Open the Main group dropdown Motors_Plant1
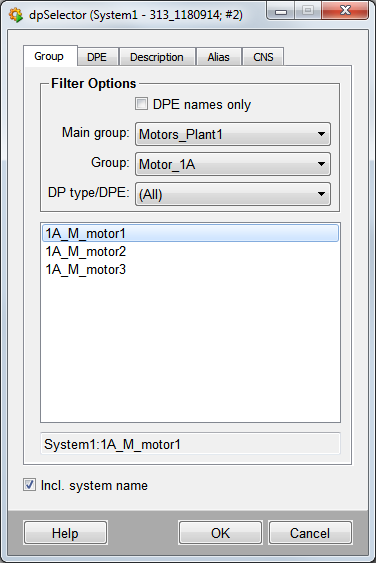This screenshot has width=376, height=563. (x=233, y=134)
